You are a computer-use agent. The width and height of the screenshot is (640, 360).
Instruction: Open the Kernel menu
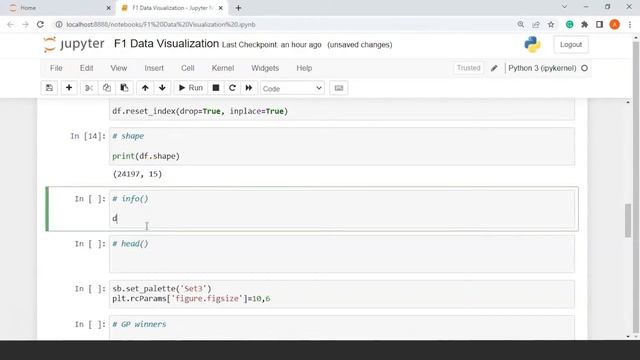223,68
